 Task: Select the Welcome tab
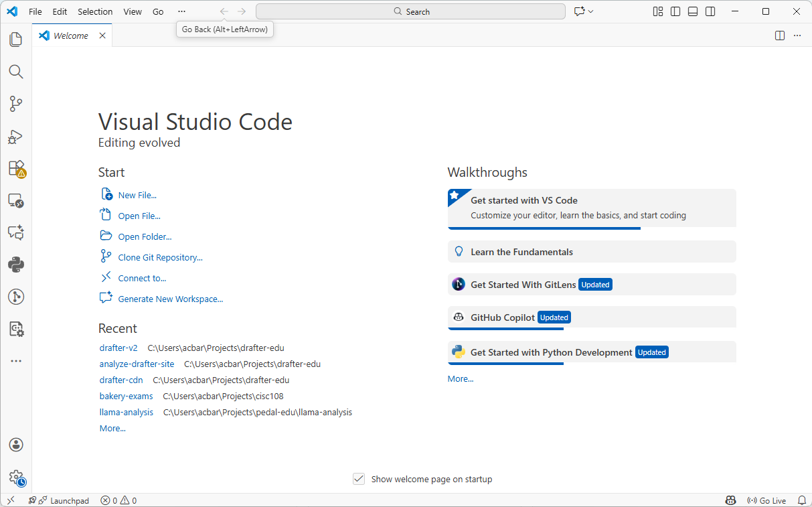point(72,35)
